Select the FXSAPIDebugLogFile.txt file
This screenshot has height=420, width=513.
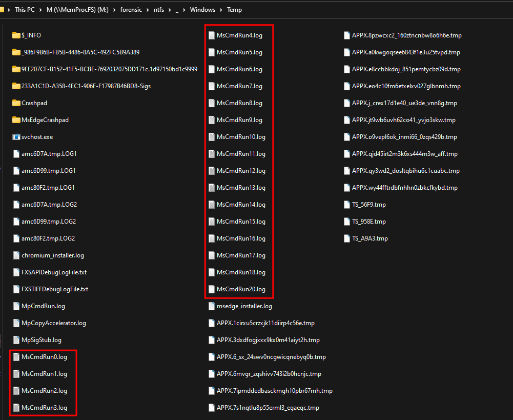[54, 272]
